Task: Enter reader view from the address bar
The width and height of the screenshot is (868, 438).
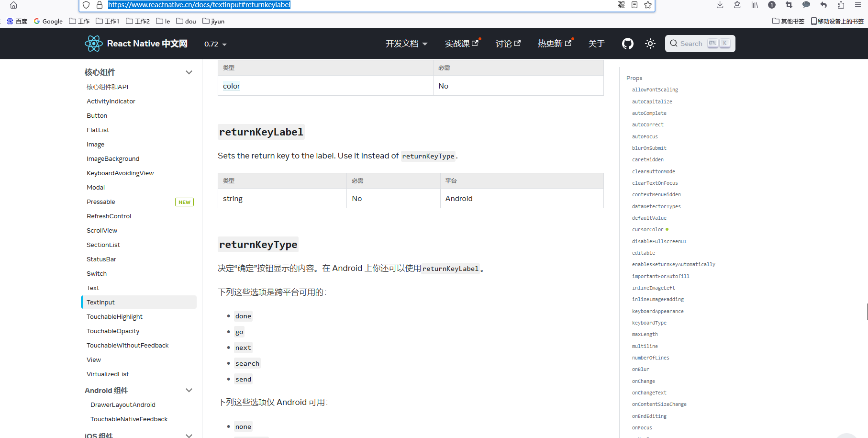Action: tap(634, 5)
